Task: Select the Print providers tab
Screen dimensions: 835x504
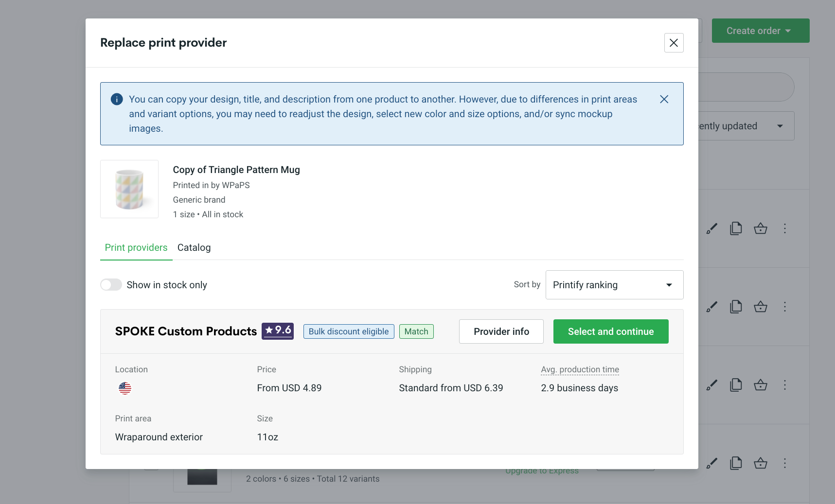Action: (136, 247)
